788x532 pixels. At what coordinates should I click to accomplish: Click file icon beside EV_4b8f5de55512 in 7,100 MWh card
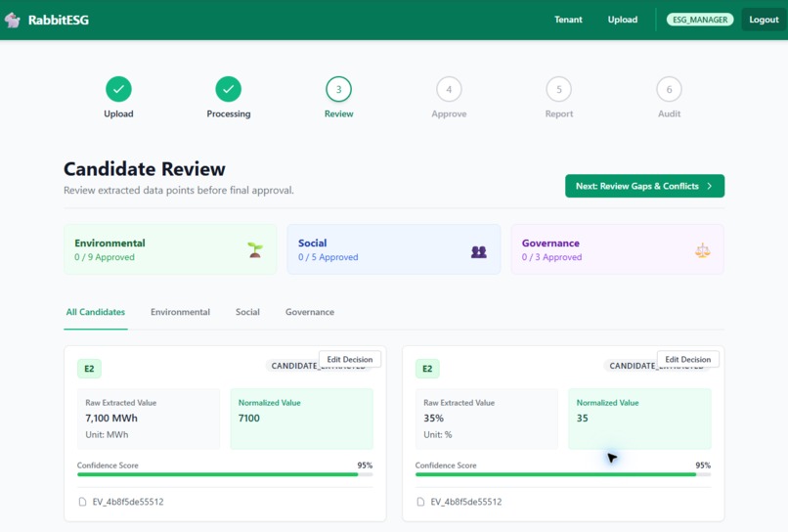coord(82,502)
